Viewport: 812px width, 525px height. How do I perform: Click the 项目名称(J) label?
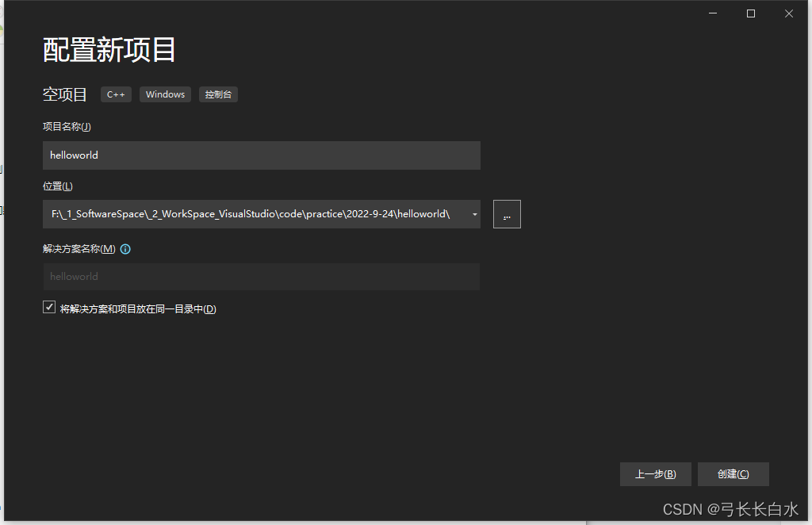click(x=67, y=126)
